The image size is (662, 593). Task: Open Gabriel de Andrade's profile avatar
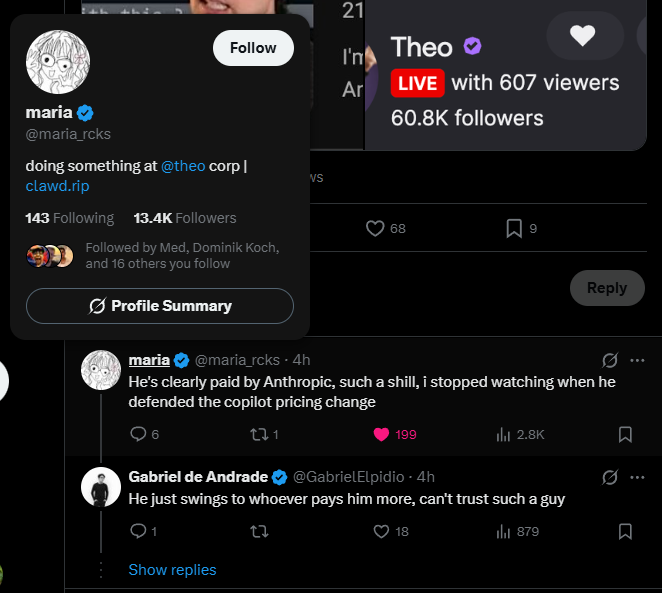pyautogui.click(x=101, y=487)
